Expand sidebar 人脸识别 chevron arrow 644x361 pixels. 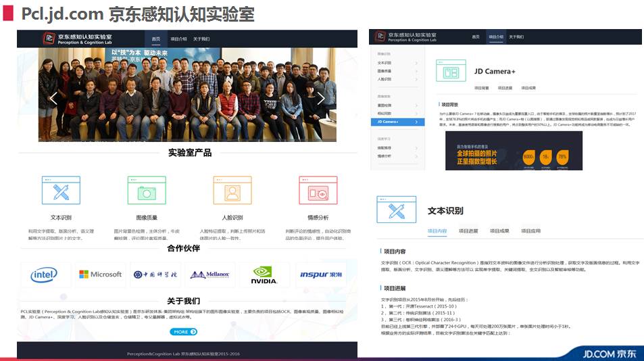[x=416, y=79]
